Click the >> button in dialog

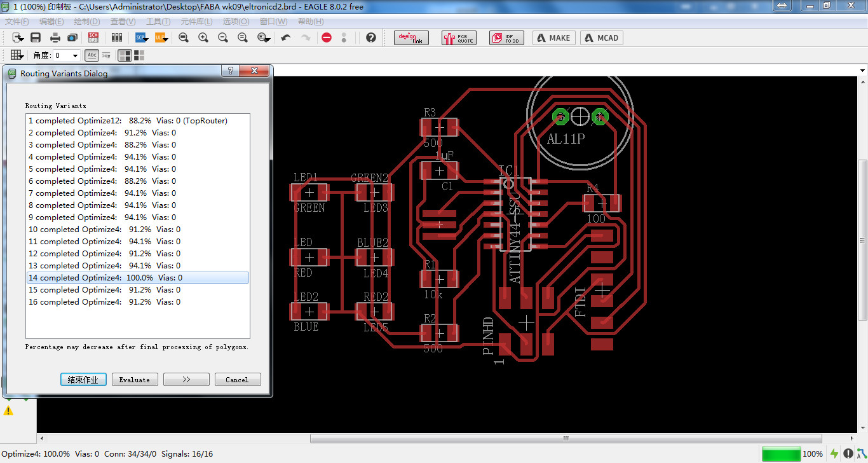(186, 380)
